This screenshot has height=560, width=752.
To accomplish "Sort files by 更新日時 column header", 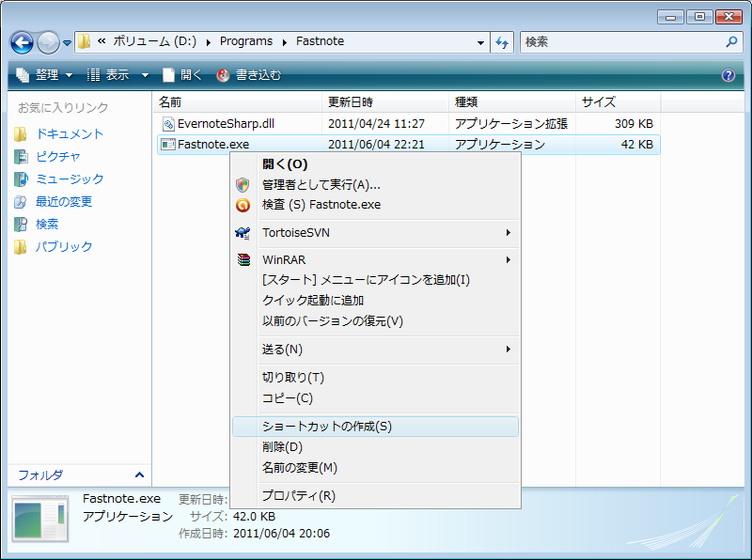I will coord(351,101).
